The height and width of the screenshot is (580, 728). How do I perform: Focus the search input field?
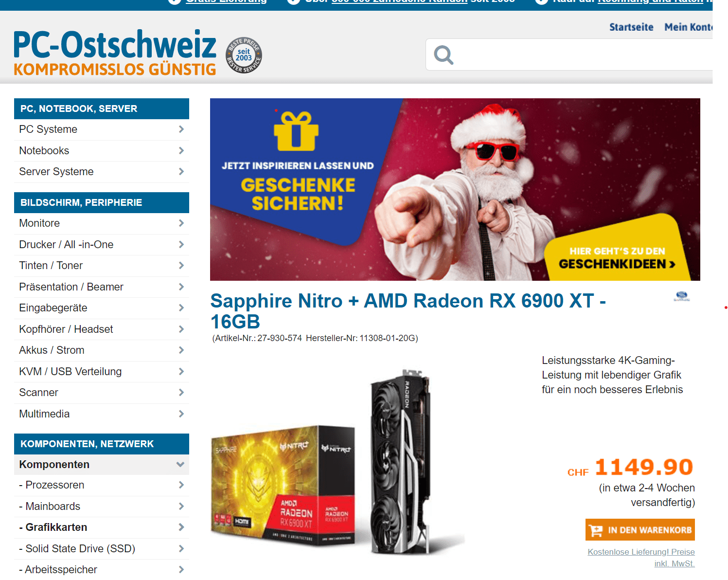click(x=584, y=55)
